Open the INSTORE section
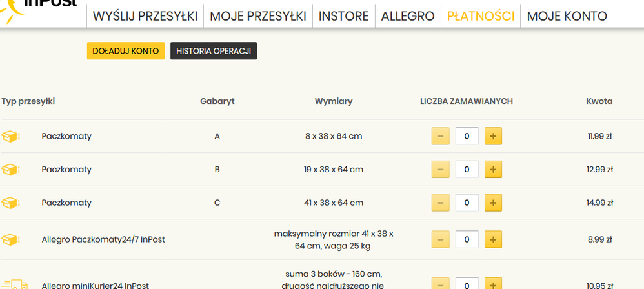Viewport: 644px width, 289px height. coord(344,16)
